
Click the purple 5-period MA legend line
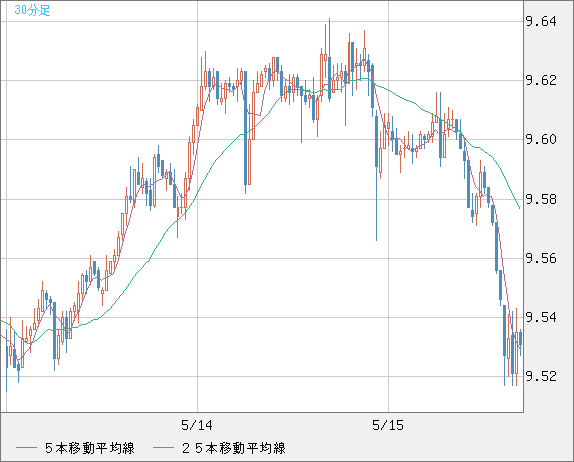coord(26,448)
